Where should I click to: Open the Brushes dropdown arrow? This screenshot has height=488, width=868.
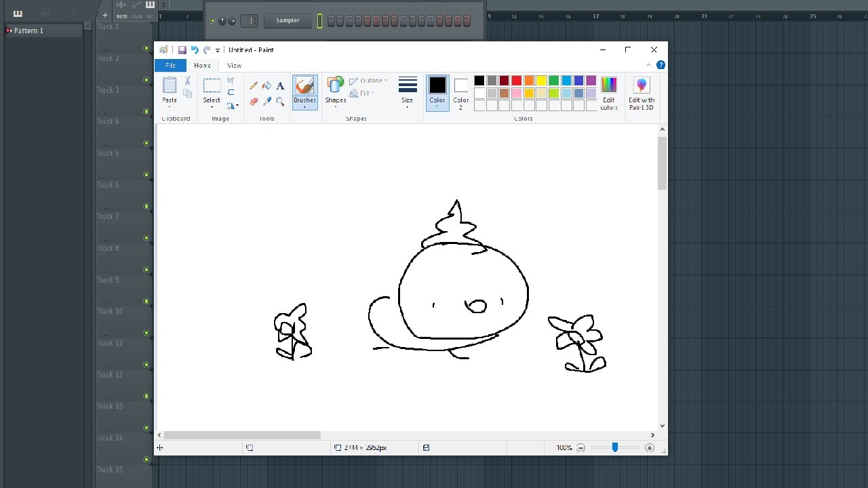click(x=304, y=107)
